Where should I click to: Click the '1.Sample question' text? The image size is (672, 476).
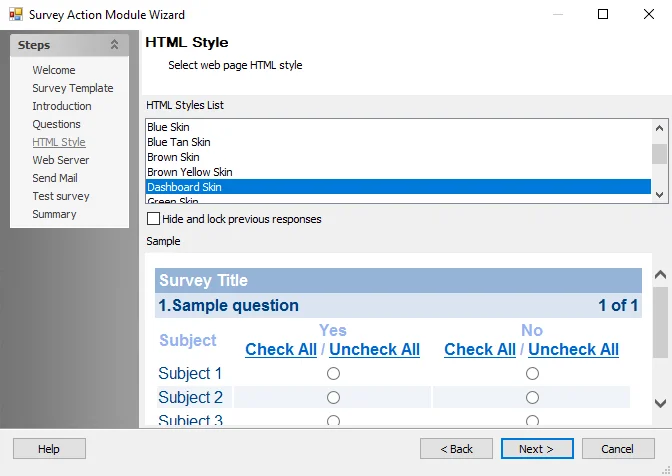228,305
